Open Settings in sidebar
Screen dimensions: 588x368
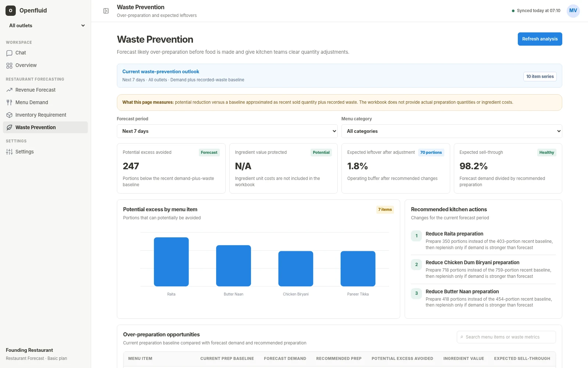click(x=46, y=152)
